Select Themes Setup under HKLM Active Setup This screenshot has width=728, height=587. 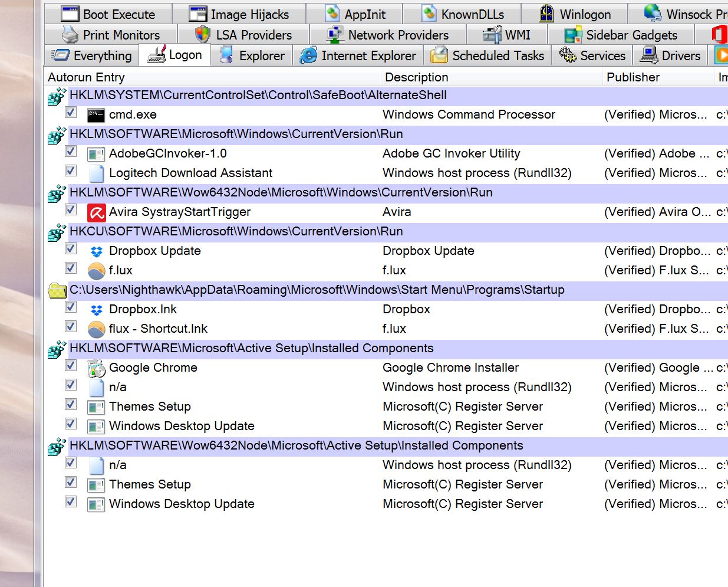pos(150,406)
